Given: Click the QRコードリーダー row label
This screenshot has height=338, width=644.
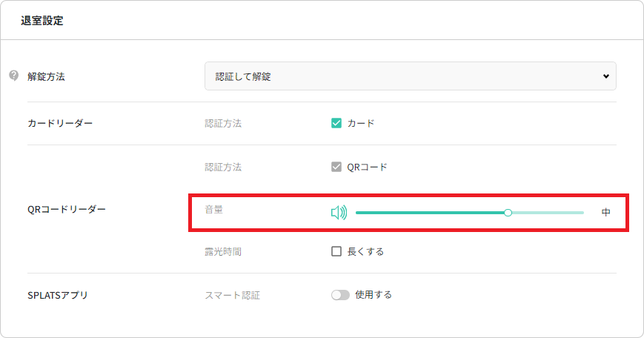Looking at the screenshot, I should [x=66, y=210].
